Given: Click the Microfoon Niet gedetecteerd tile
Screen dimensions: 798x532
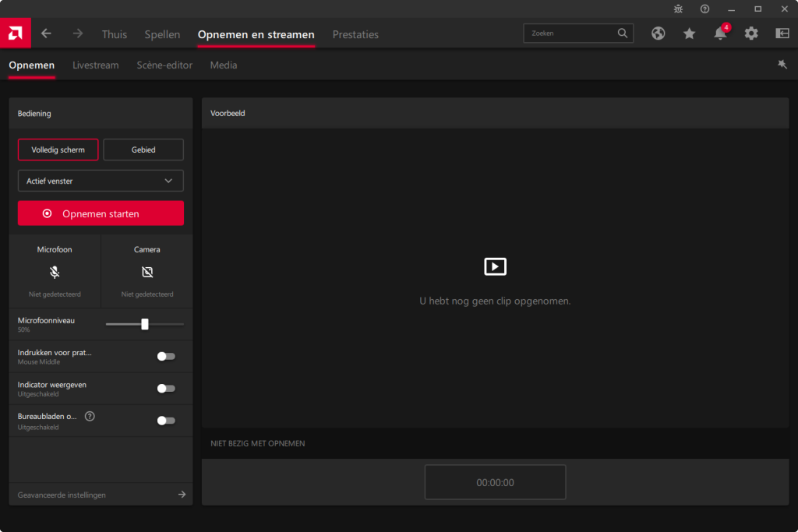Looking at the screenshot, I should point(55,271).
